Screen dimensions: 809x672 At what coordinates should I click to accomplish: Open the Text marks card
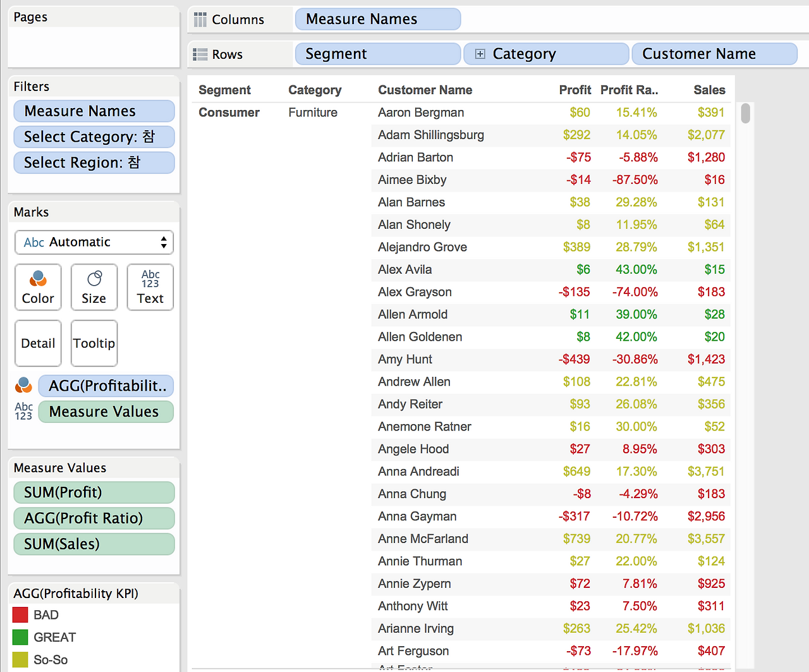[150, 287]
